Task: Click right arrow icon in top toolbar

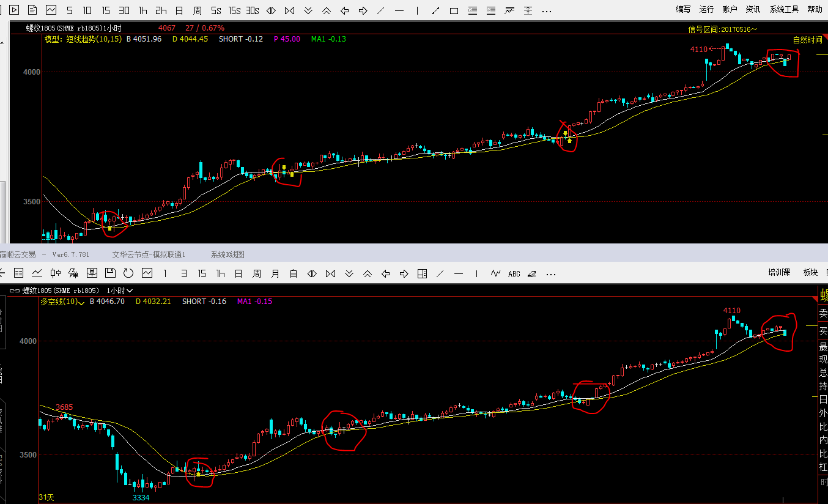Action: pyautogui.click(x=363, y=10)
